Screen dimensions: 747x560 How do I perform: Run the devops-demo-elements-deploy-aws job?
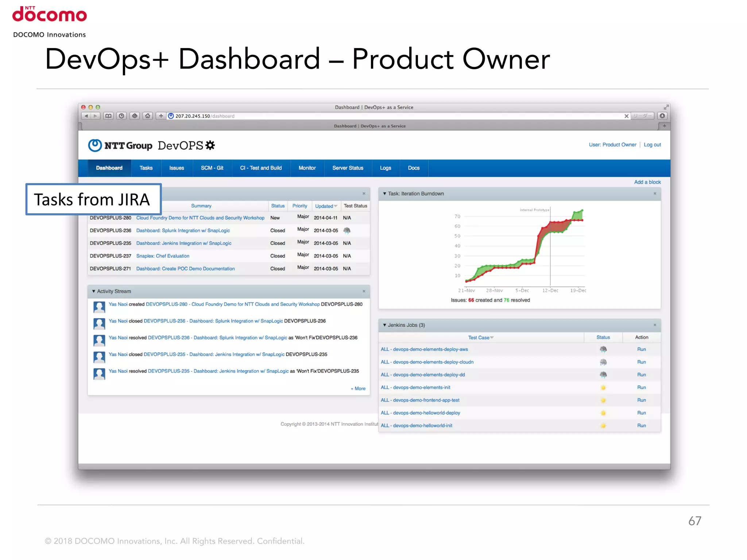point(642,349)
